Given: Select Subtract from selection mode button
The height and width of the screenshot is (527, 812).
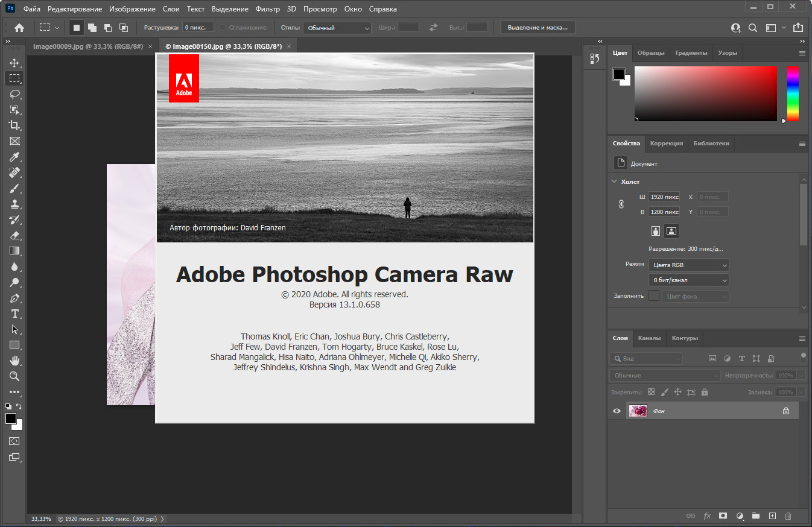Looking at the screenshot, I should [108, 28].
